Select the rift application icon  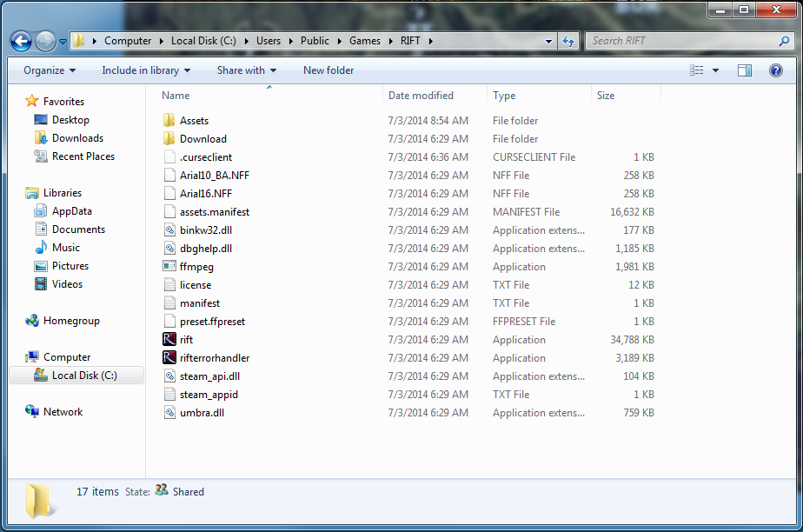click(169, 340)
